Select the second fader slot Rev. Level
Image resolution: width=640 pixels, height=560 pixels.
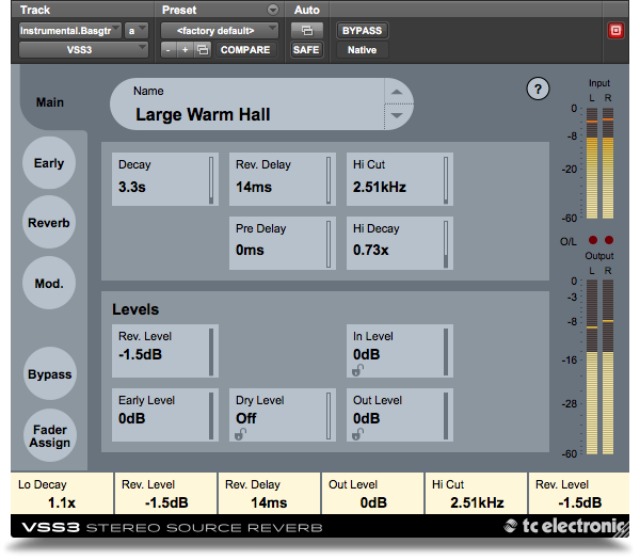click(x=166, y=493)
